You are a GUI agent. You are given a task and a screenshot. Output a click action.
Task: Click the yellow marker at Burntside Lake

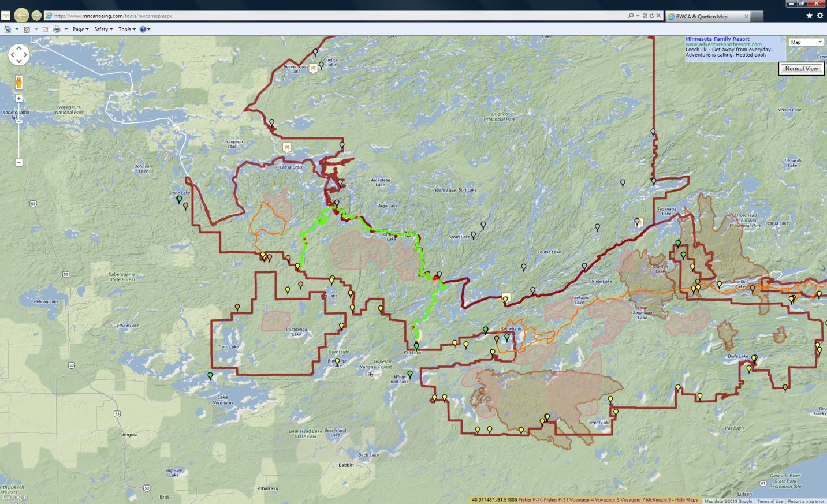[337, 361]
